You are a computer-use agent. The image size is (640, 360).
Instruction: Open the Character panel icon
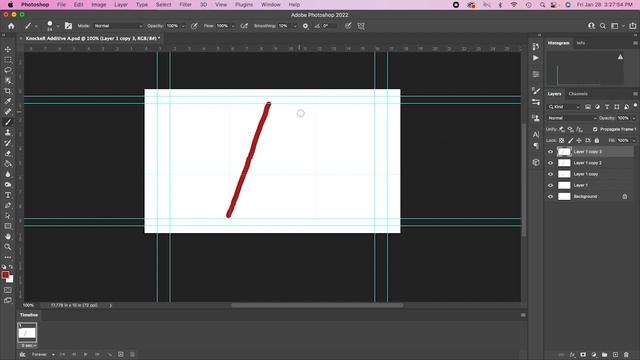click(536, 134)
